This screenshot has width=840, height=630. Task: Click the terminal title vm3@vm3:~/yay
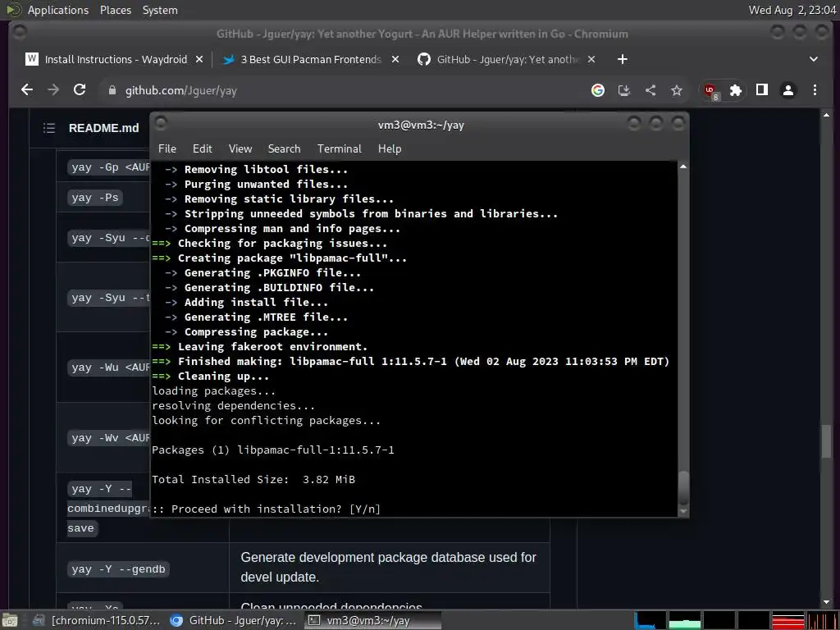coord(421,125)
